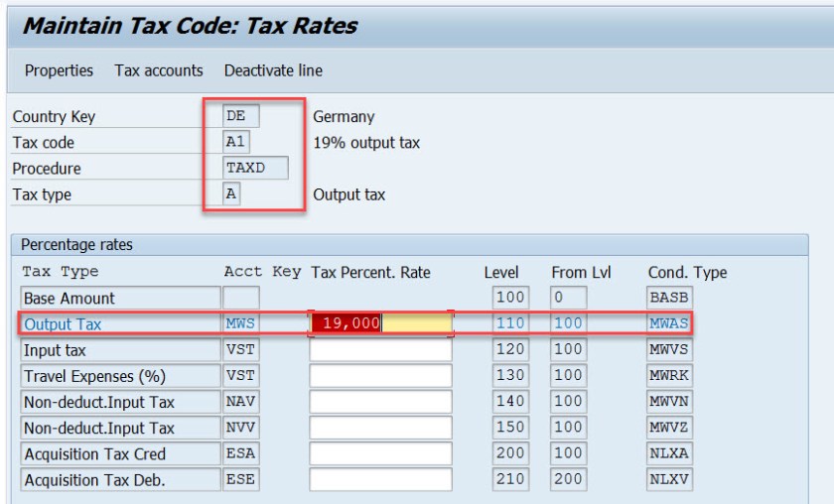
Task: Click Deactivate line button
Action: 273,70
